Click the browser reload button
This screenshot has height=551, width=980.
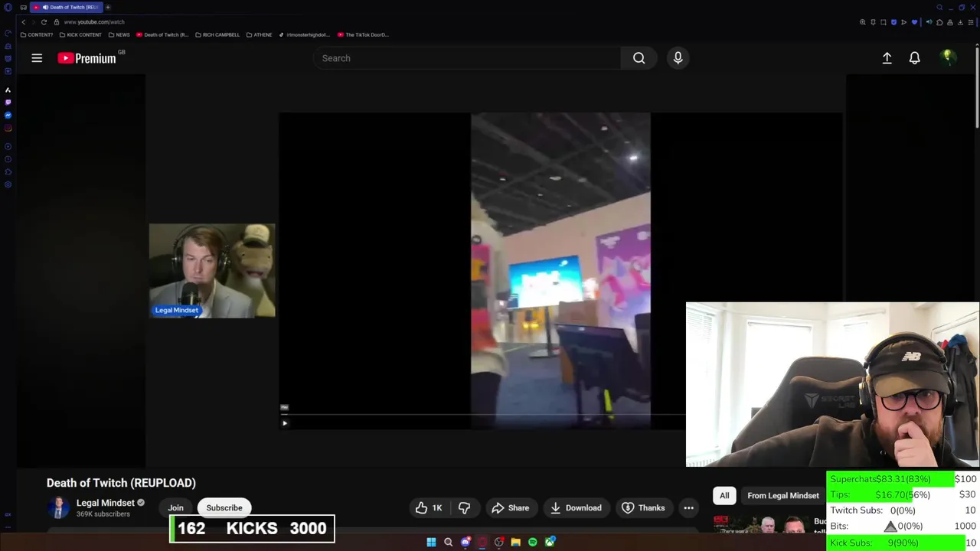tap(44, 22)
